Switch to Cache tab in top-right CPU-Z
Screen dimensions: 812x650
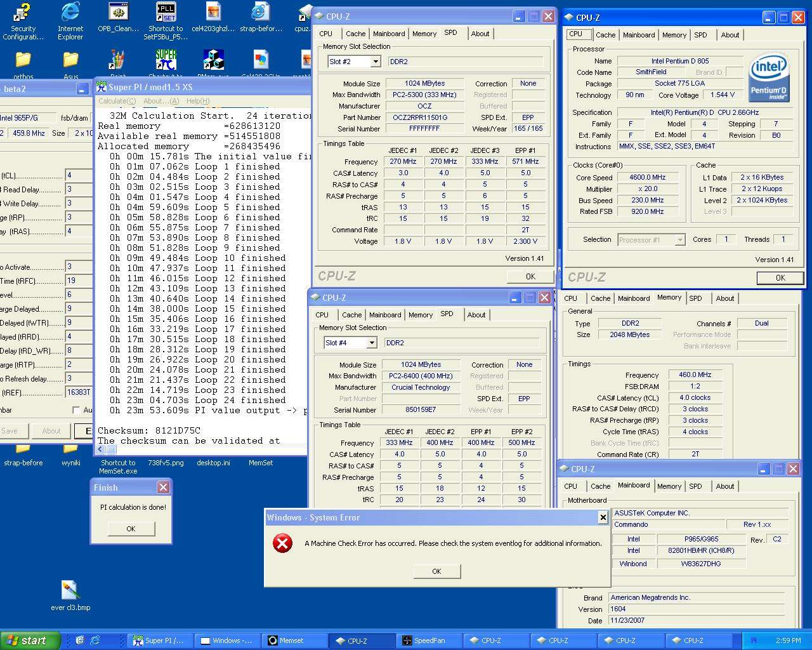click(605, 35)
